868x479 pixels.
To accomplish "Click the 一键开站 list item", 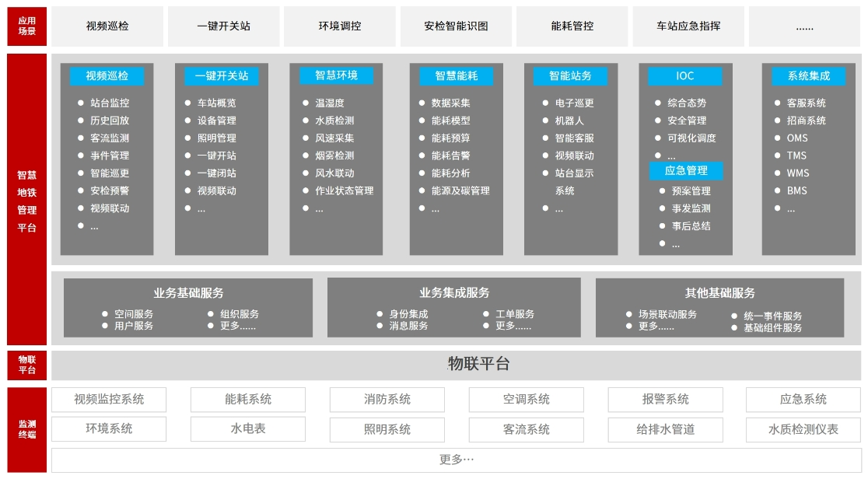I will (x=216, y=156).
